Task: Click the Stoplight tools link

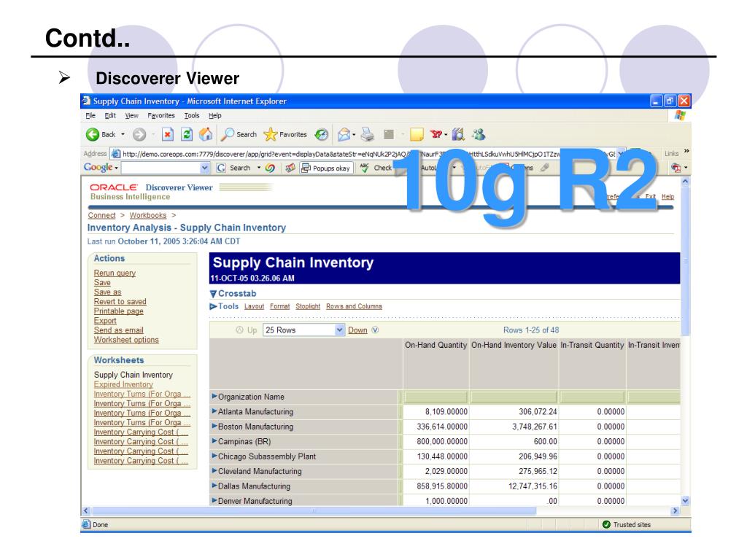Action: point(308,307)
